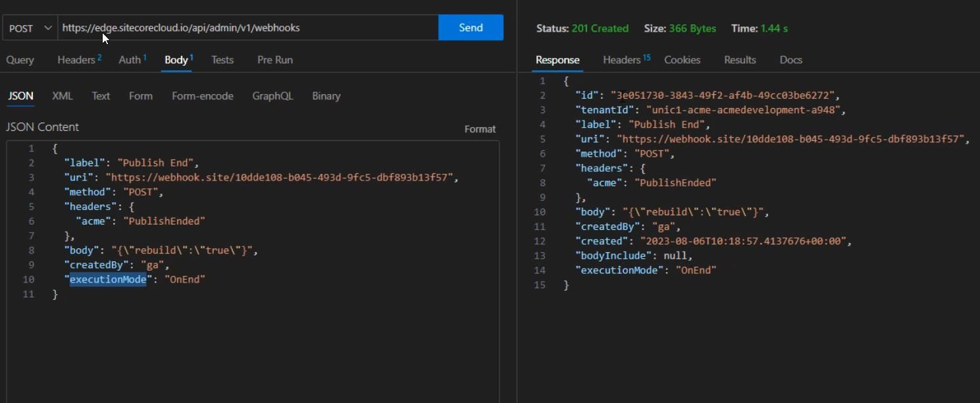980x403 pixels.
Task: Click the response executionMode "OnEnd" value
Action: click(x=696, y=270)
